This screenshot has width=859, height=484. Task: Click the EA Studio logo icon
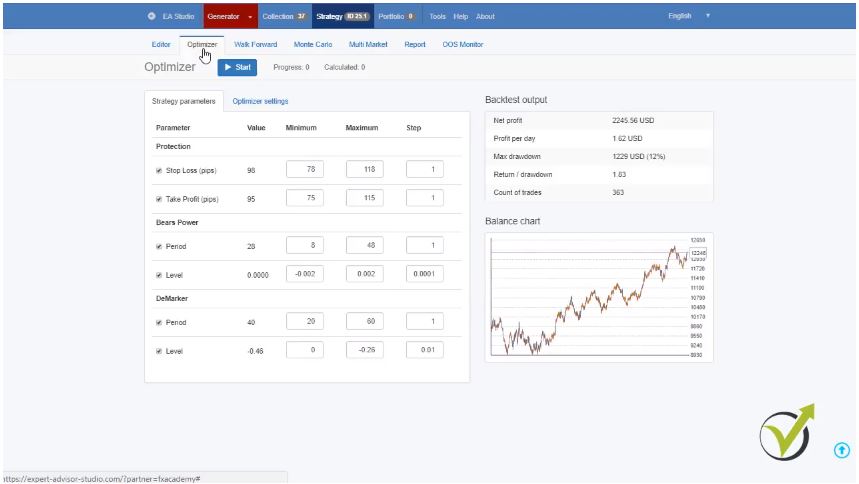151,16
